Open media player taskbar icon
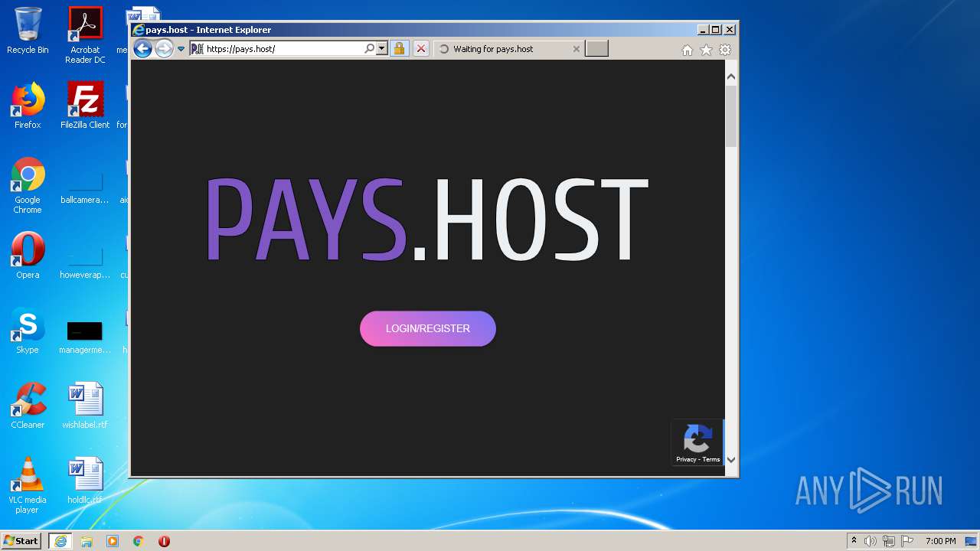980x551 pixels. pos(113,541)
